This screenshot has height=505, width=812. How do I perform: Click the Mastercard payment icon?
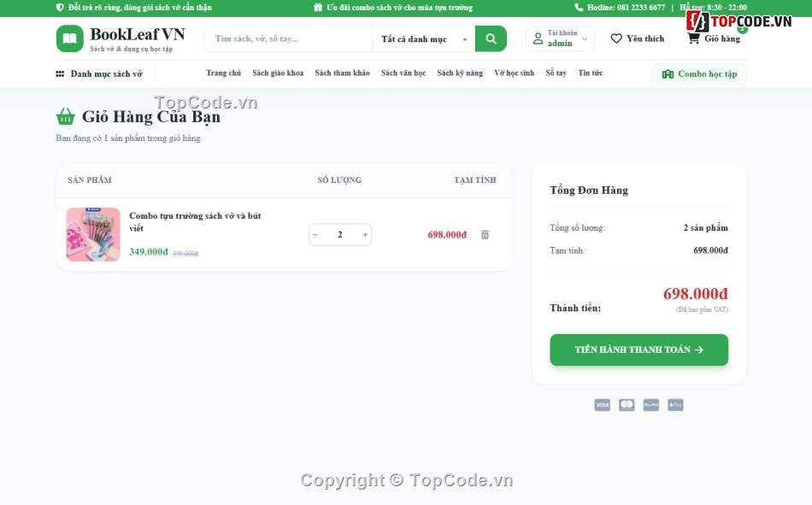coord(627,405)
